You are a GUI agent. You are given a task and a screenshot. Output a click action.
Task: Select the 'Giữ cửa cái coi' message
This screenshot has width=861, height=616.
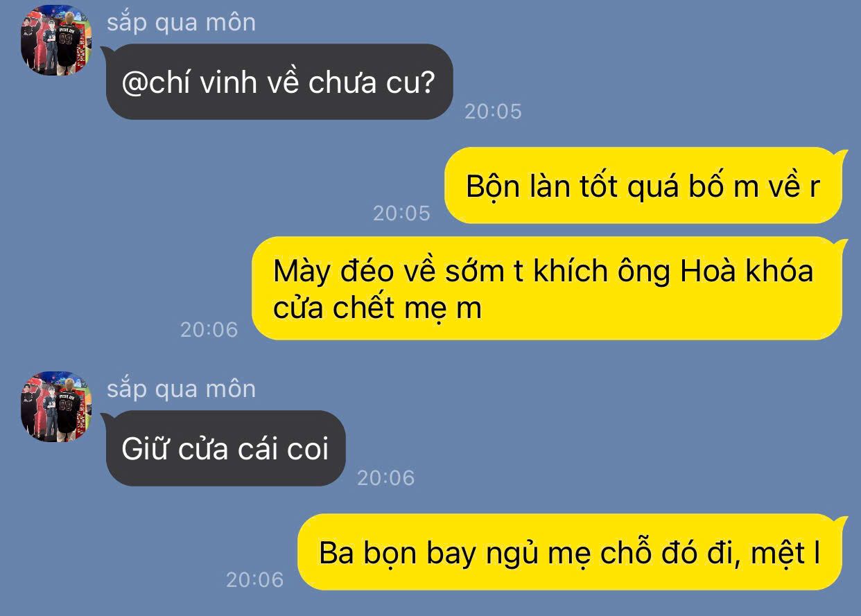pos(225,448)
